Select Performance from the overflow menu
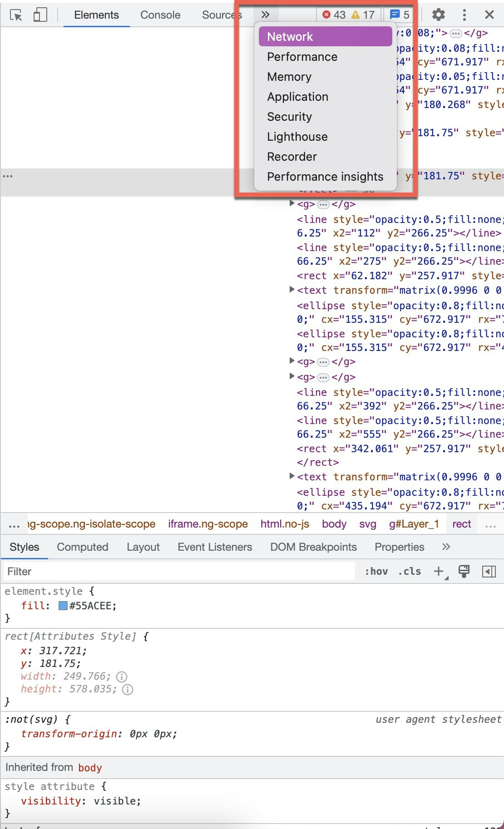 [325, 57]
